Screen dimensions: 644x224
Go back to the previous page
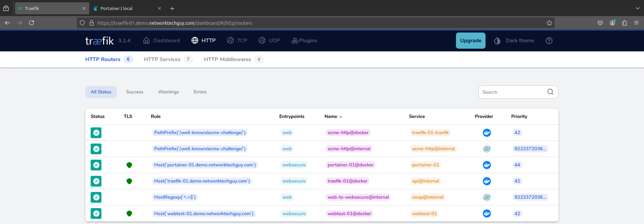(x=7, y=23)
